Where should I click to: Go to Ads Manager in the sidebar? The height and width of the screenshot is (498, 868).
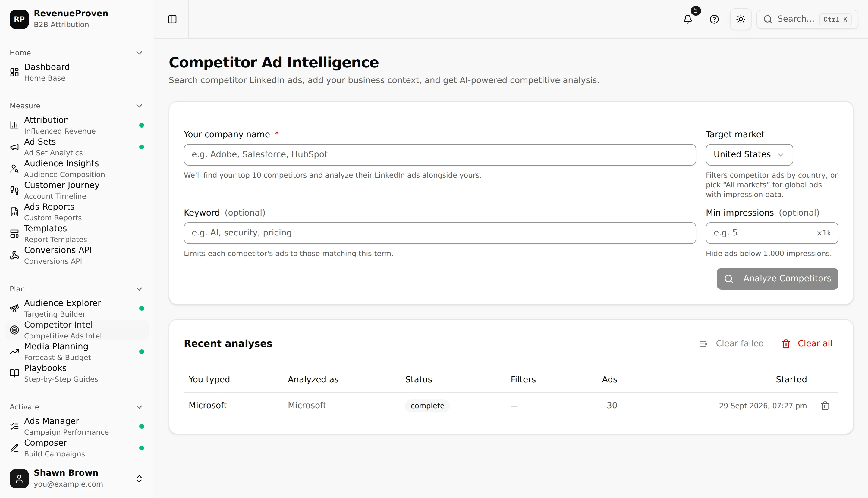point(77,426)
